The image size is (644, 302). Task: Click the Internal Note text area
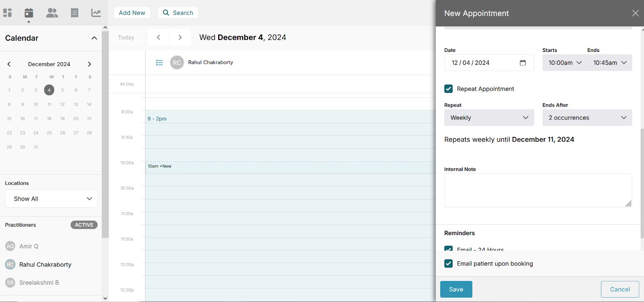pyautogui.click(x=537, y=190)
